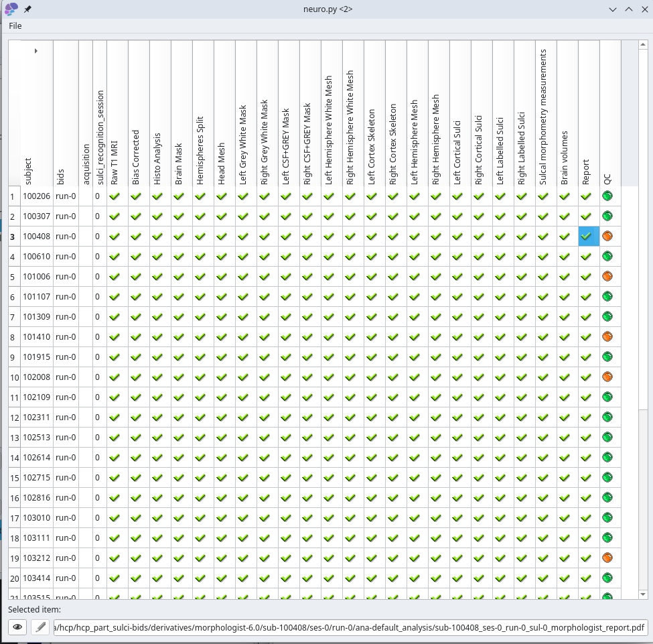The width and height of the screenshot is (653, 644).
Task: Click the eye view button for selected item
Action: [x=17, y=627]
